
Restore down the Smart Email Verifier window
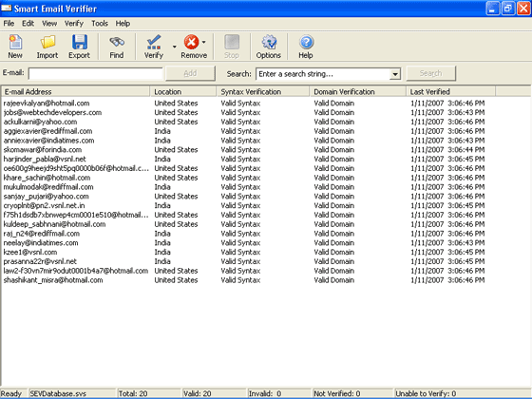tap(508, 9)
